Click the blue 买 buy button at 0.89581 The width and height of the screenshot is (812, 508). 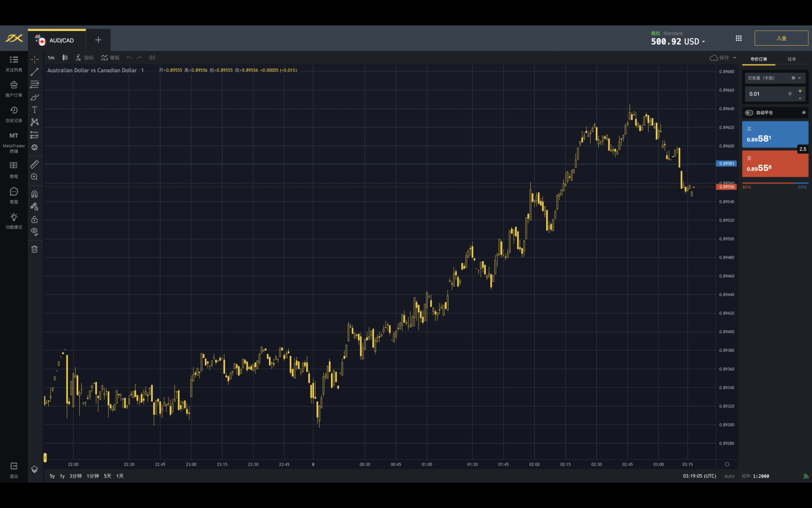[x=774, y=134]
